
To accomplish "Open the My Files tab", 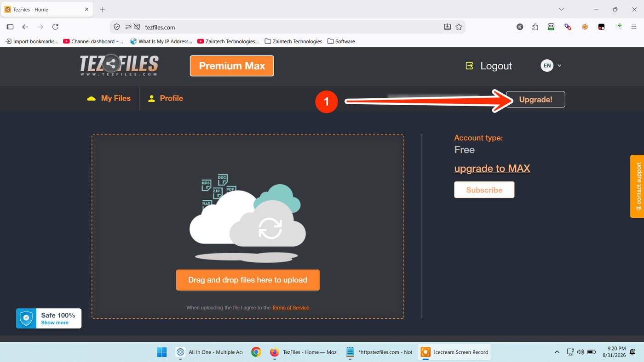I will (109, 98).
